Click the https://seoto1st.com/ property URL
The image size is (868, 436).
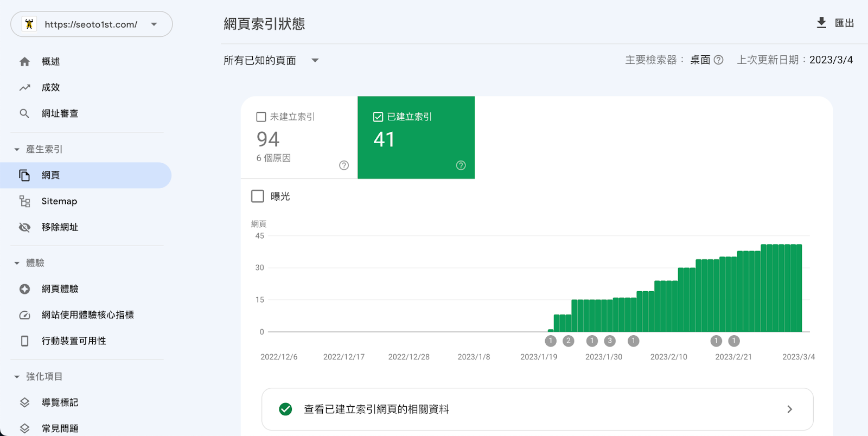coord(91,24)
